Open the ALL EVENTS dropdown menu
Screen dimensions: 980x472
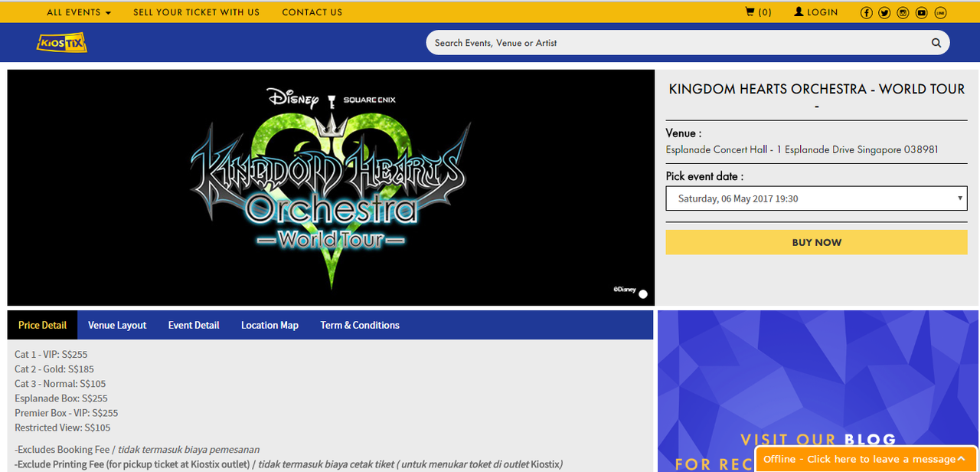point(78,12)
